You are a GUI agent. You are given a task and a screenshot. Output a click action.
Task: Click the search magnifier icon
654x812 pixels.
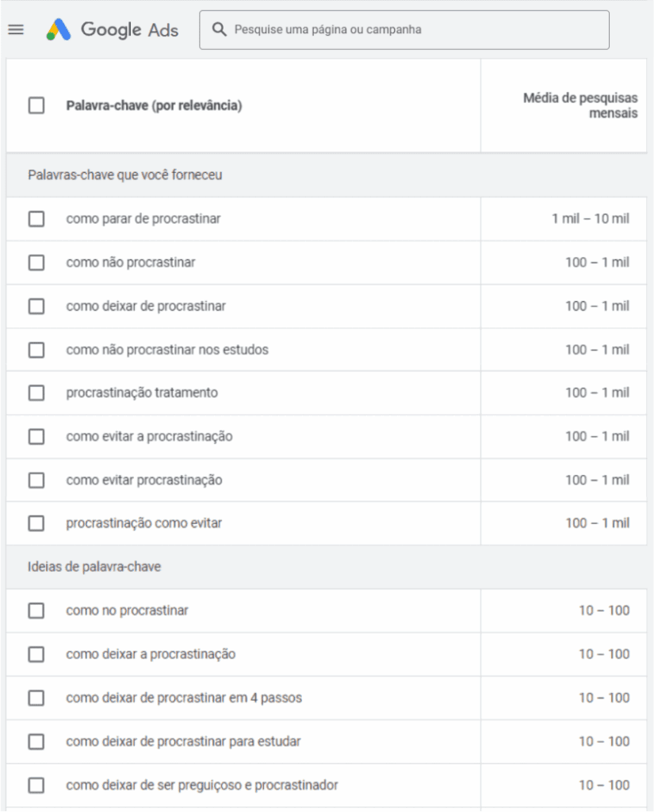pos(220,30)
